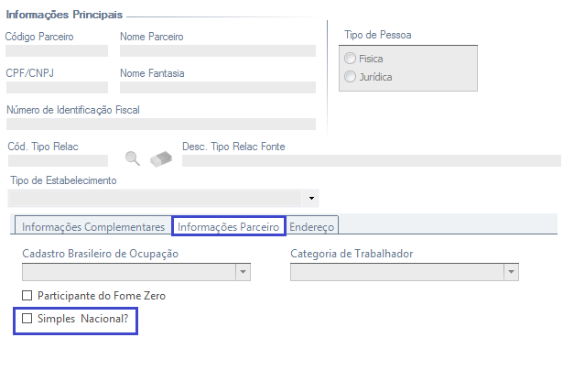Open the Categoria de Trabalhador dropdown
The height and width of the screenshot is (392, 563).
tap(511, 272)
